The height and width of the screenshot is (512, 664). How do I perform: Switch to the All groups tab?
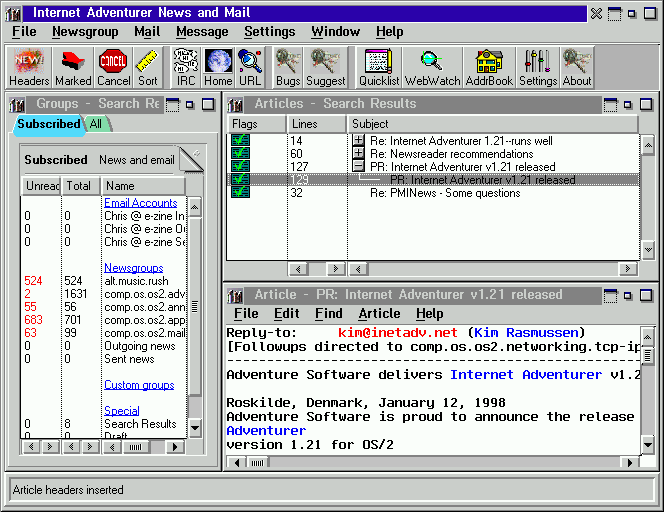96,124
